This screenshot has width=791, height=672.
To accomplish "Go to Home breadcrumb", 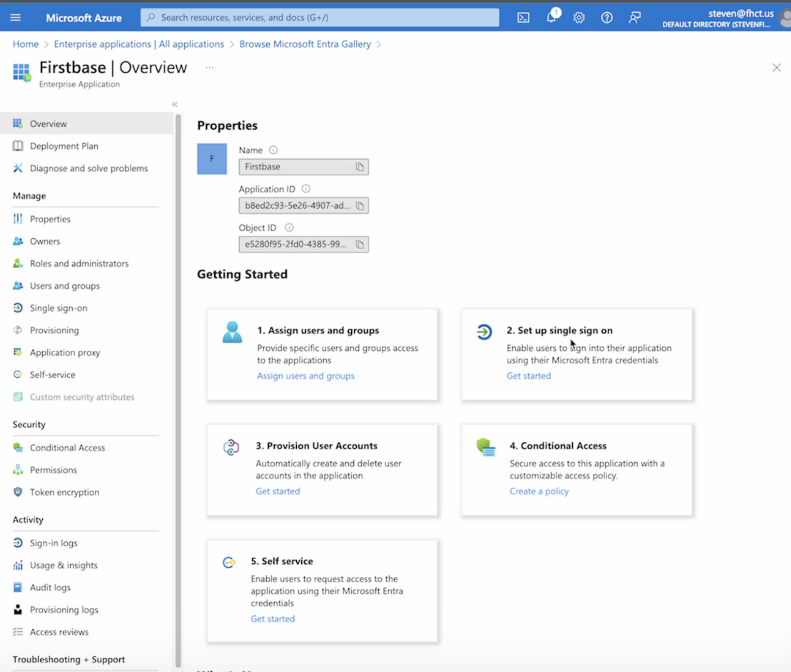I will click(26, 44).
